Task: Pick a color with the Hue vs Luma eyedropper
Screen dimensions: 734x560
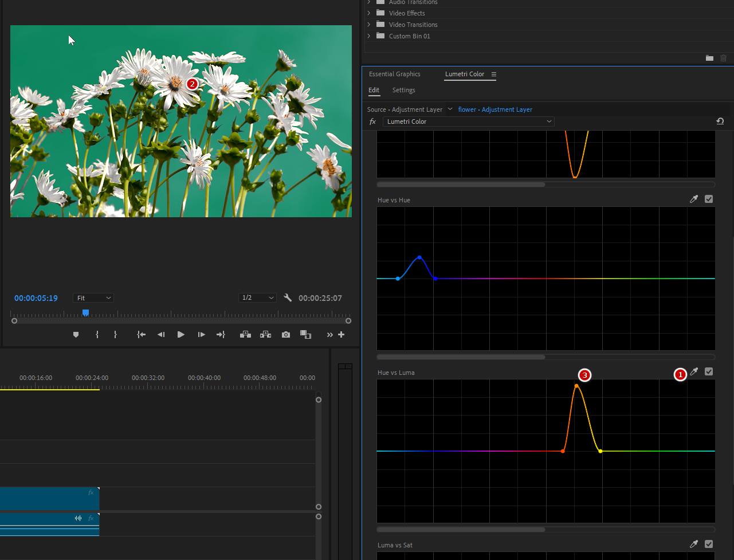Action: [694, 372]
